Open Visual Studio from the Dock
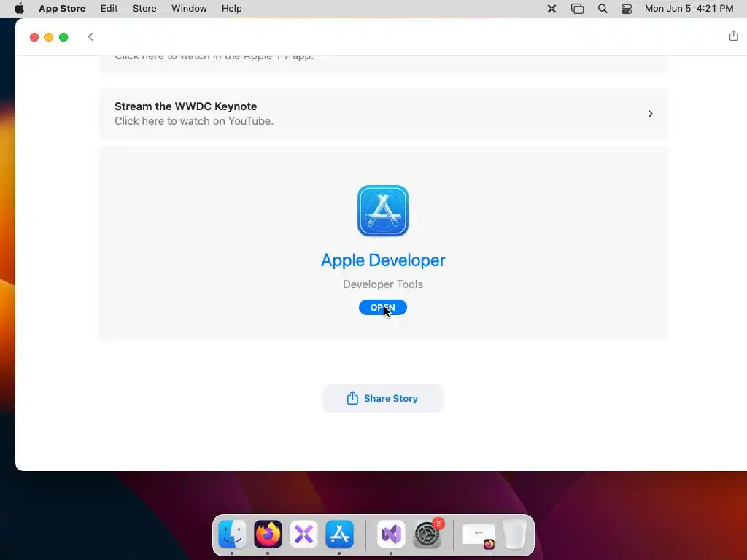 click(391, 534)
